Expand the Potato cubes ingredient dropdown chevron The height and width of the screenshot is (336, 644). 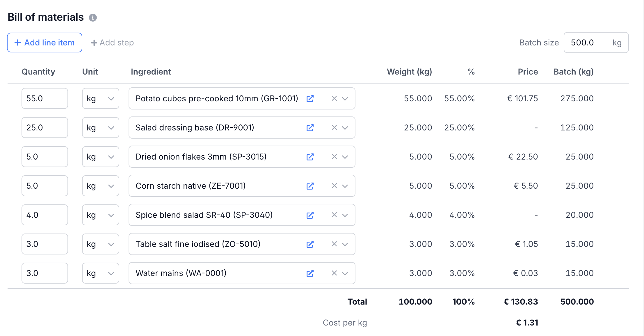pos(345,99)
